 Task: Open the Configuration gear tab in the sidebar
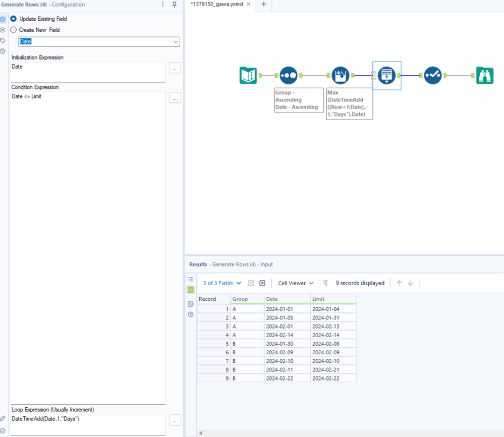pos(3,19)
